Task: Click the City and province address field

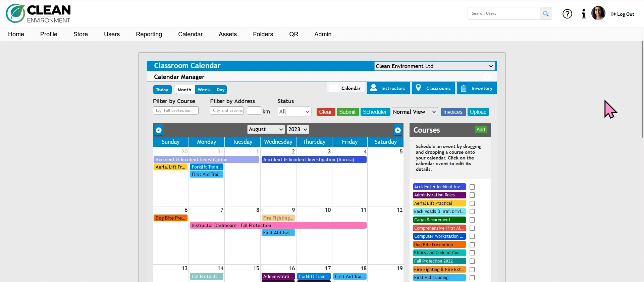Action: [x=227, y=110]
